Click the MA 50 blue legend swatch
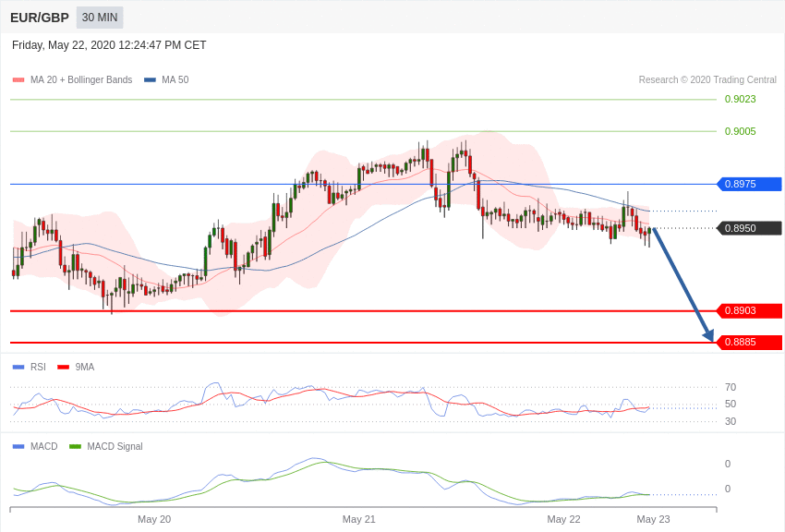785x532 pixels. (x=150, y=79)
